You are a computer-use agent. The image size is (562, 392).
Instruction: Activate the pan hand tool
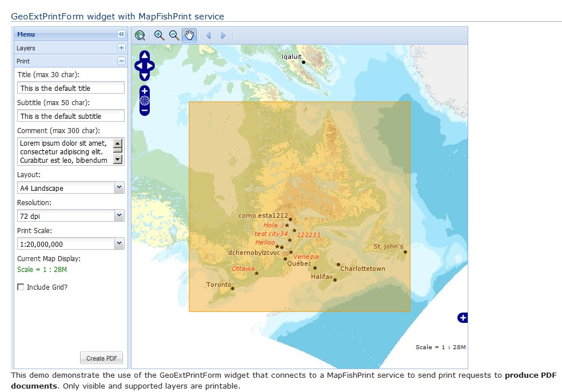point(189,35)
